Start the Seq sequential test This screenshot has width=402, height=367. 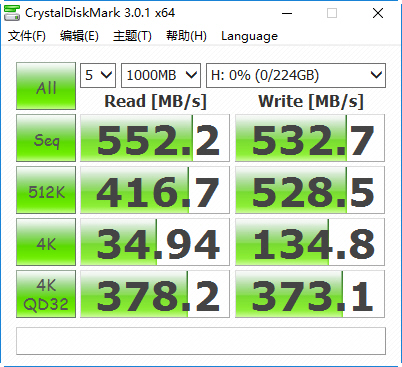tap(46, 138)
